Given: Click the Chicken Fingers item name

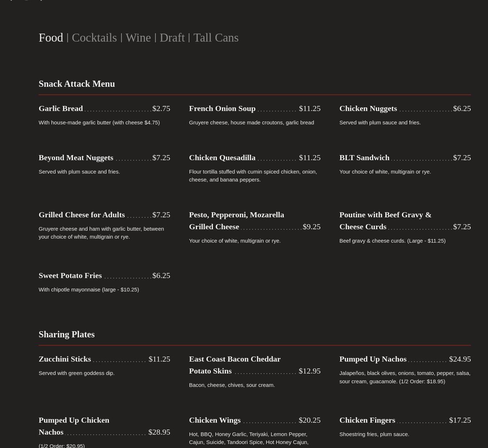Looking at the screenshot, I should coord(367,420).
